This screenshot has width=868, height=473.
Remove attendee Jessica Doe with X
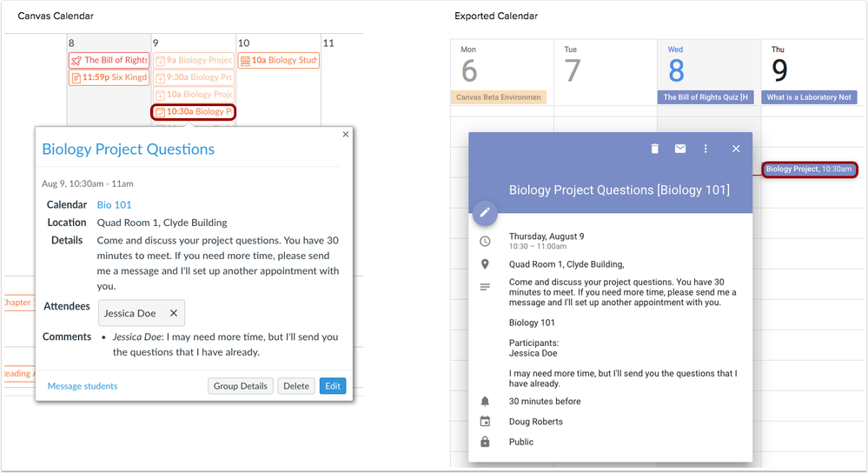pos(173,313)
